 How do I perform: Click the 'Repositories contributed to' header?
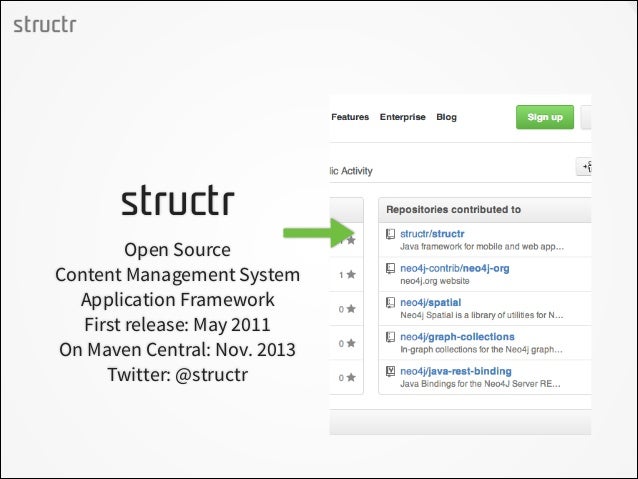click(453, 210)
